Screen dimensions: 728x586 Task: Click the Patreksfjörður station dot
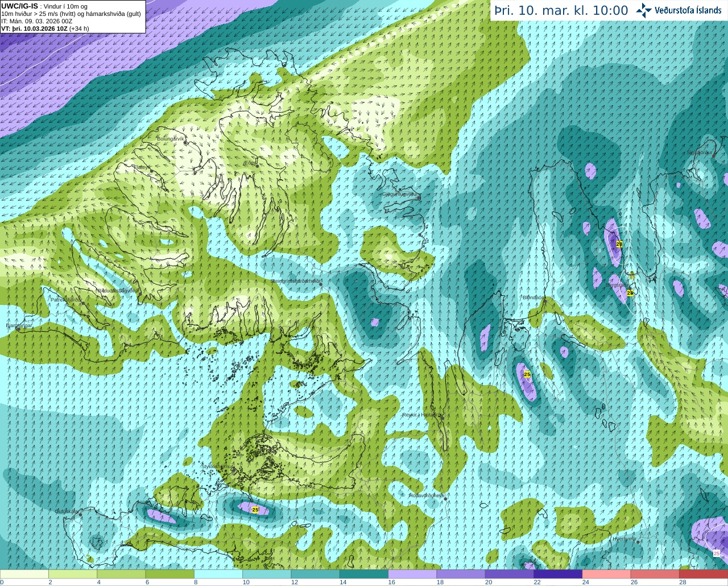(x=82, y=303)
